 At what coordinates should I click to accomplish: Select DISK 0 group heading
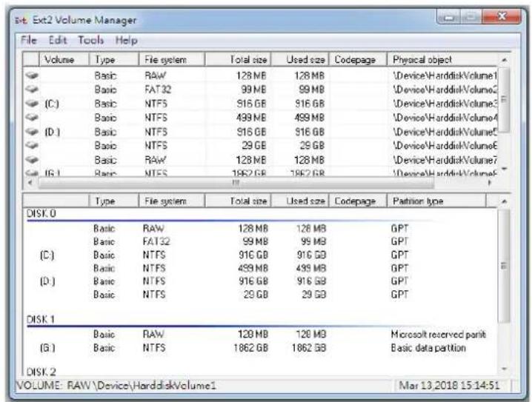(x=41, y=213)
